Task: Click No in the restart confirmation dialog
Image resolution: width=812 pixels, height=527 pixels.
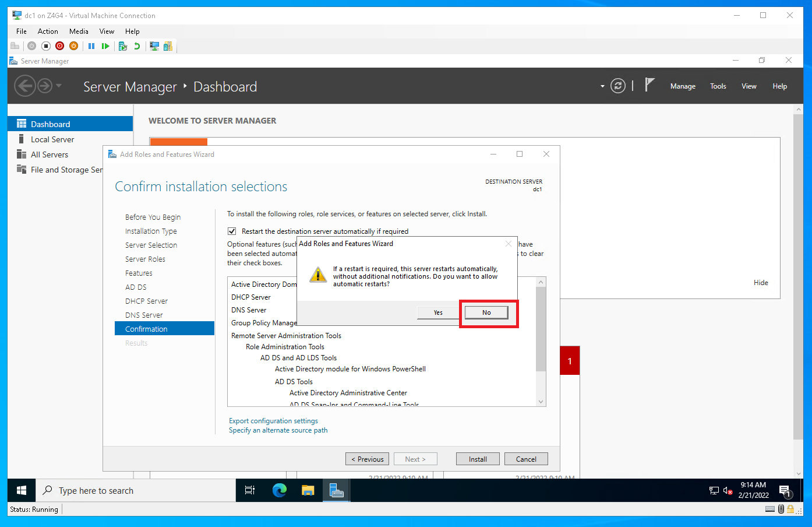Action: pos(486,312)
